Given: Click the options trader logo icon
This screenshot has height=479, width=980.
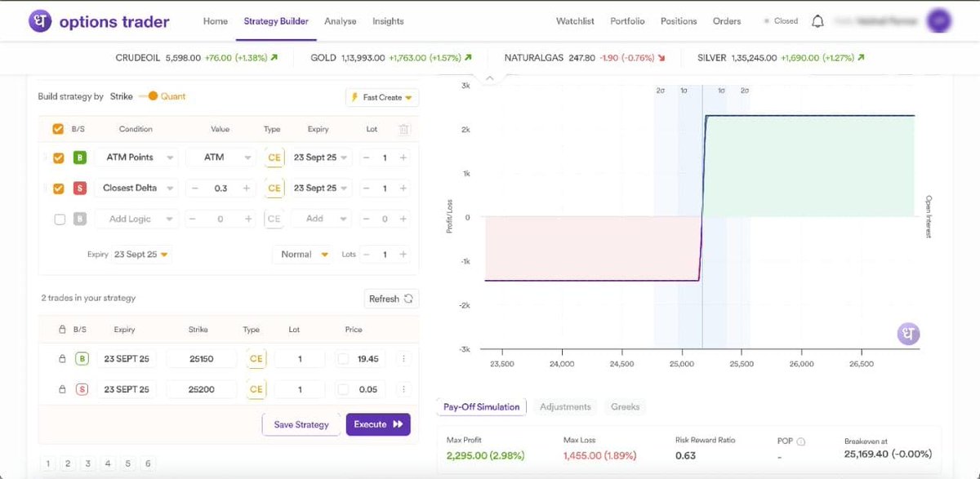Looking at the screenshot, I should [39, 21].
